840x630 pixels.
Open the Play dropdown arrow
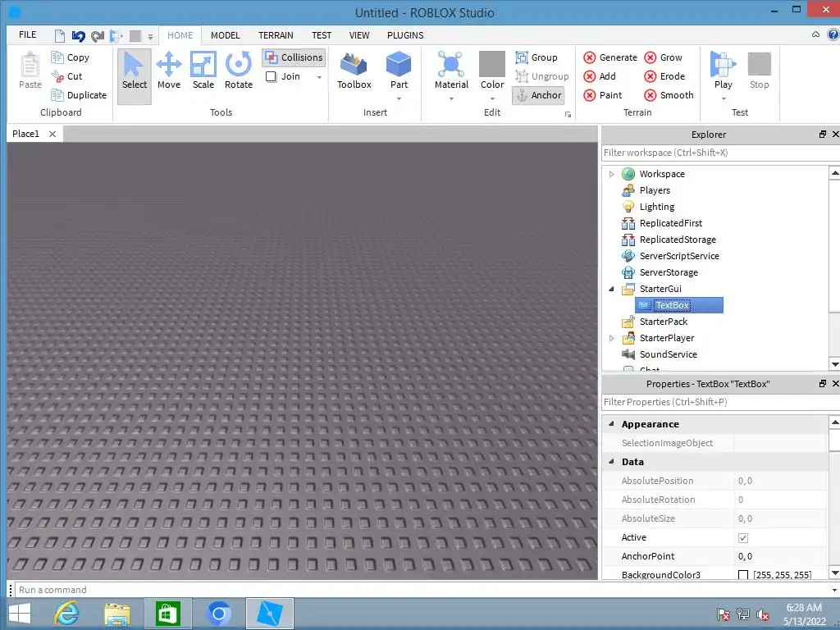[724, 98]
